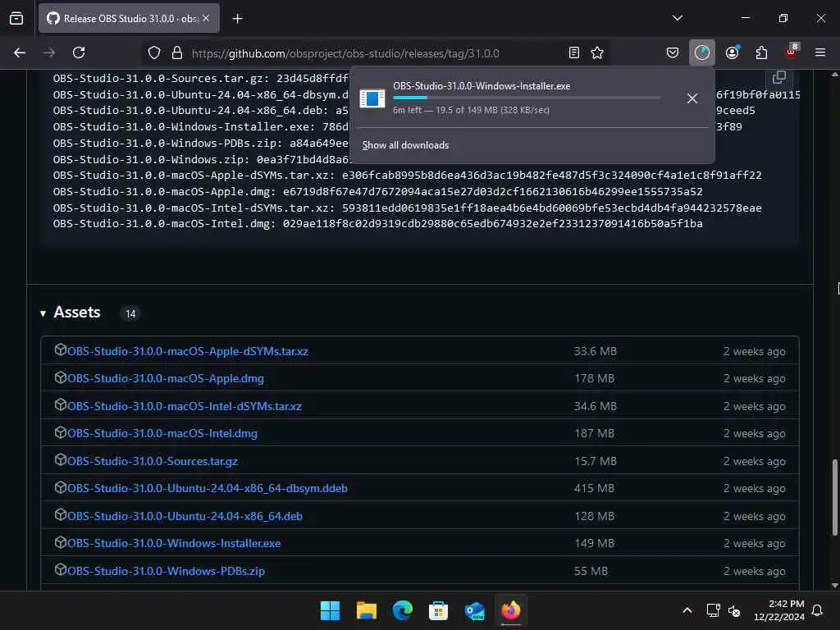Show all downloads
Image resolution: width=840 pixels, height=630 pixels.
pyautogui.click(x=405, y=145)
